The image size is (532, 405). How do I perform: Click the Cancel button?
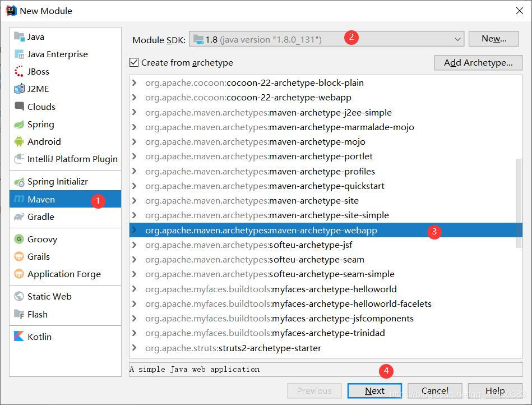(x=434, y=391)
